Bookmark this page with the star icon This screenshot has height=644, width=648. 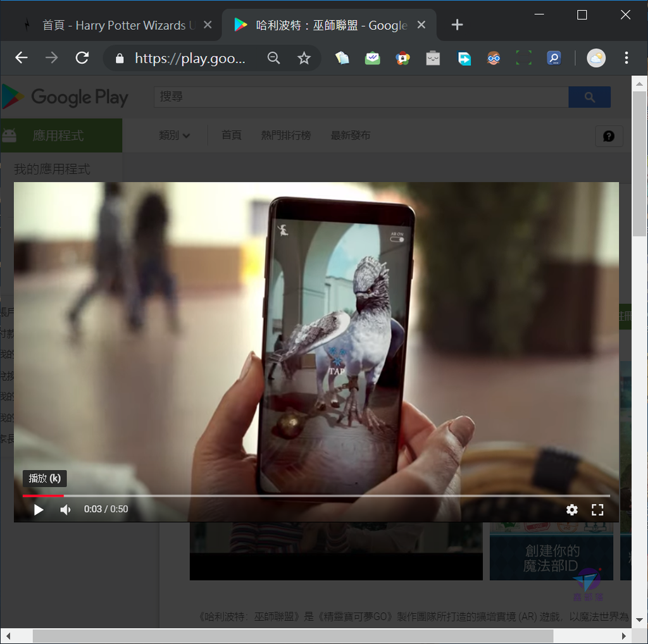click(x=304, y=58)
